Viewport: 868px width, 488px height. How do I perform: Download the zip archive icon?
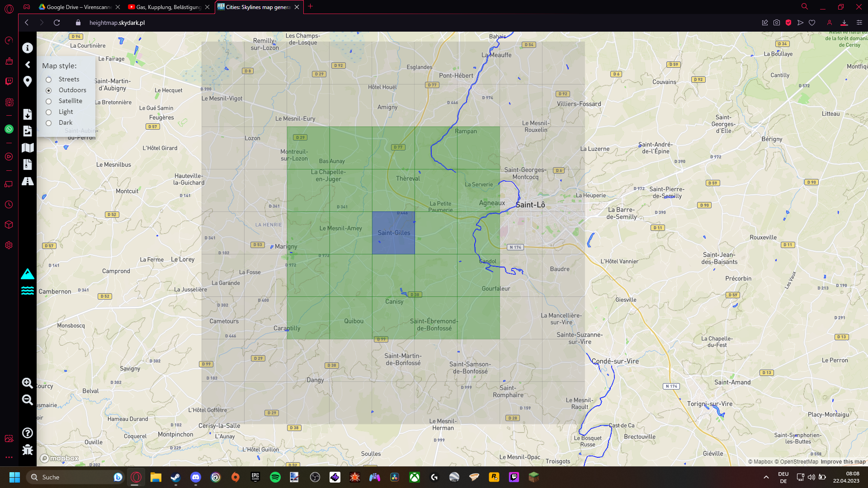pyautogui.click(x=28, y=164)
